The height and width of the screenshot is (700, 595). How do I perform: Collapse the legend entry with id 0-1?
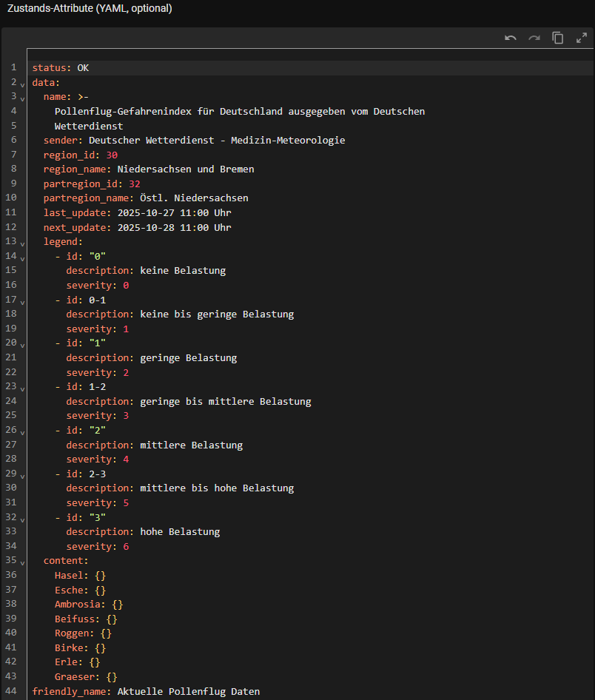coord(22,300)
